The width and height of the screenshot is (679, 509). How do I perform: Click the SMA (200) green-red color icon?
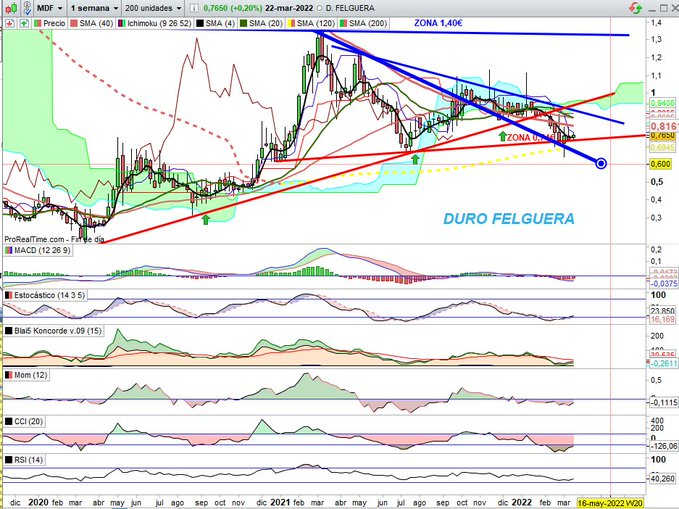click(x=343, y=23)
